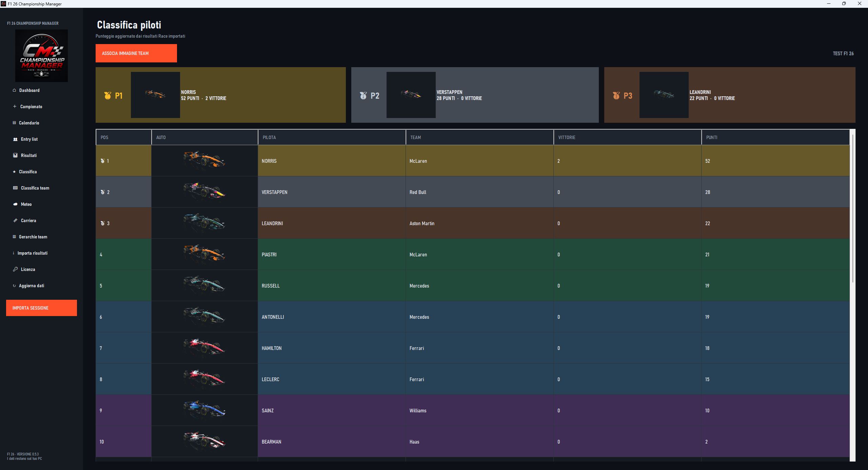Click the Calendario calendar icon
The image size is (868, 470).
click(14, 123)
